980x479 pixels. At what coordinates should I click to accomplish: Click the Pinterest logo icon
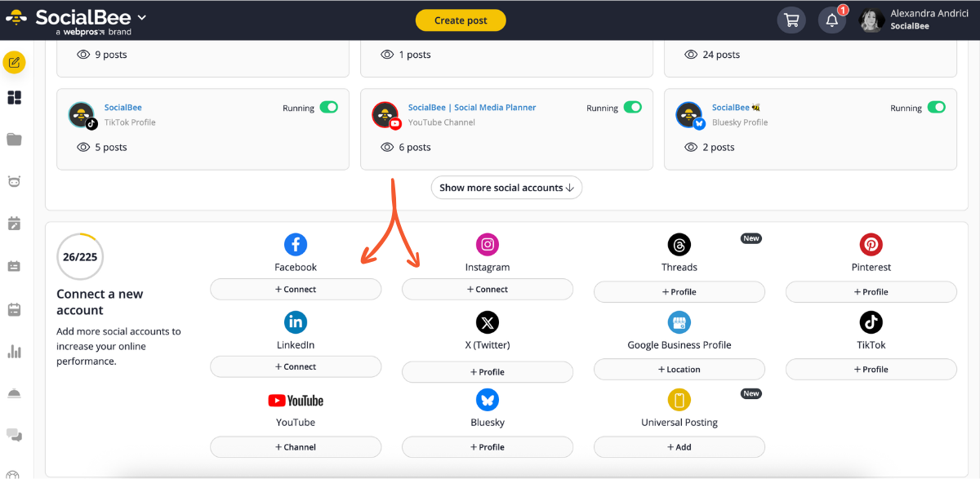tap(871, 244)
